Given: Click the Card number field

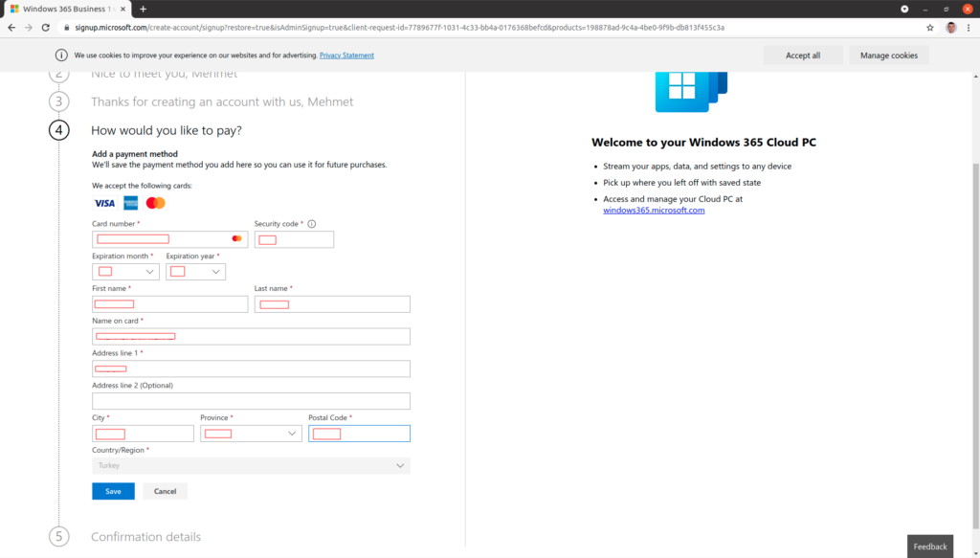Looking at the screenshot, I should tap(170, 239).
